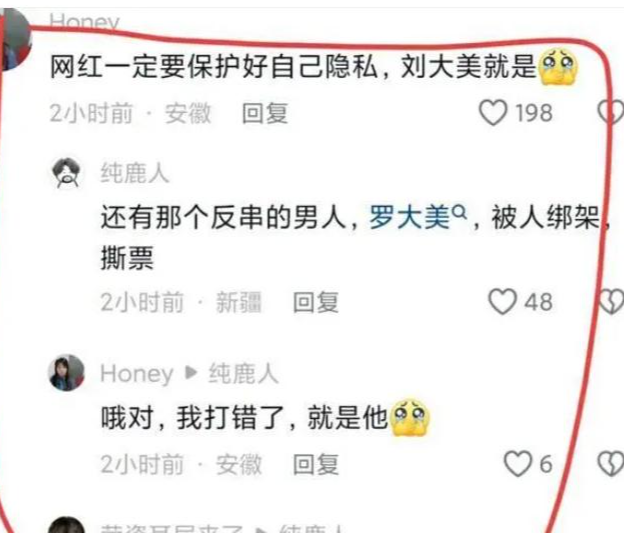Open the 罗大美 search link
Screen dimensions: 624x533
tap(410, 218)
